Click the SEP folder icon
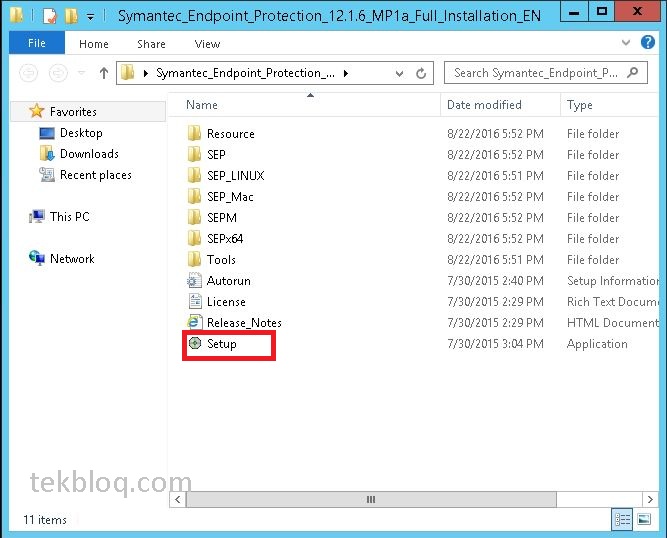This screenshot has height=538, width=667. coord(194,154)
